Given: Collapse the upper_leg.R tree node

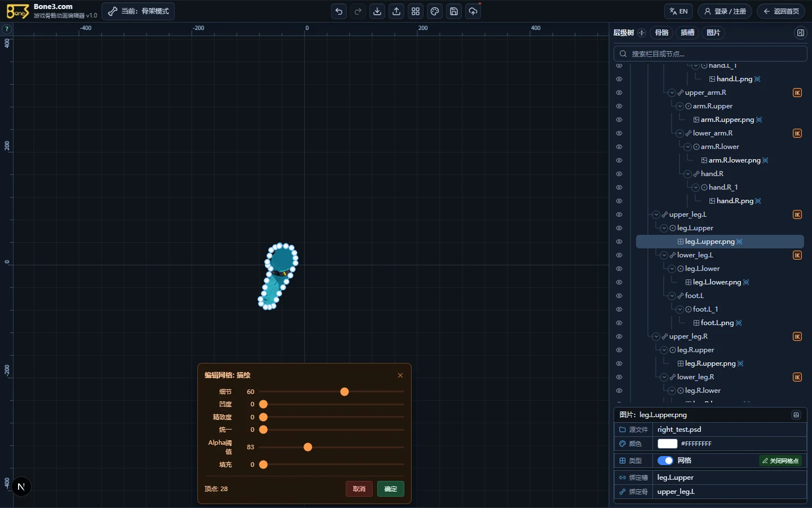Looking at the screenshot, I should click(x=656, y=336).
